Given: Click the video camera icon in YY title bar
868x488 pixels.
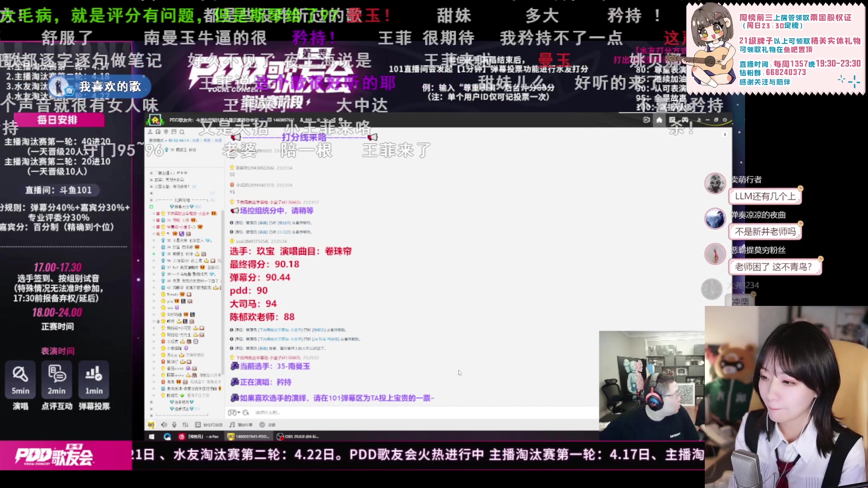Looking at the screenshot, I should [x=646, y=120].
